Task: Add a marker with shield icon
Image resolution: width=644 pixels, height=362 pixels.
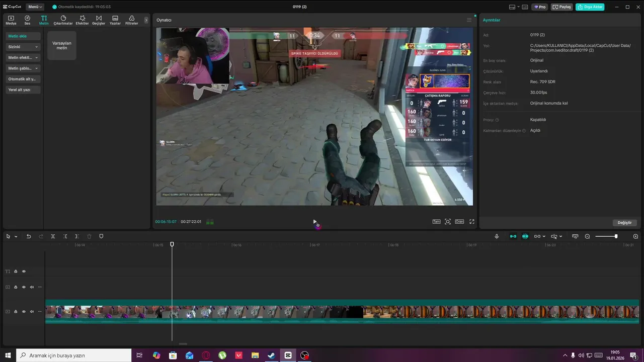Action: [x=101, y=236]
